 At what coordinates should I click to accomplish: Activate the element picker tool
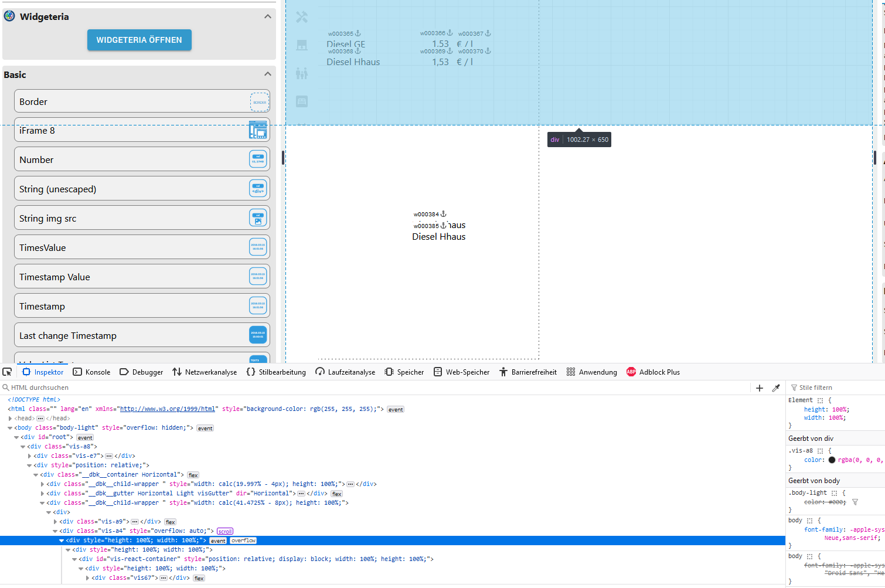tap(7, 372)
